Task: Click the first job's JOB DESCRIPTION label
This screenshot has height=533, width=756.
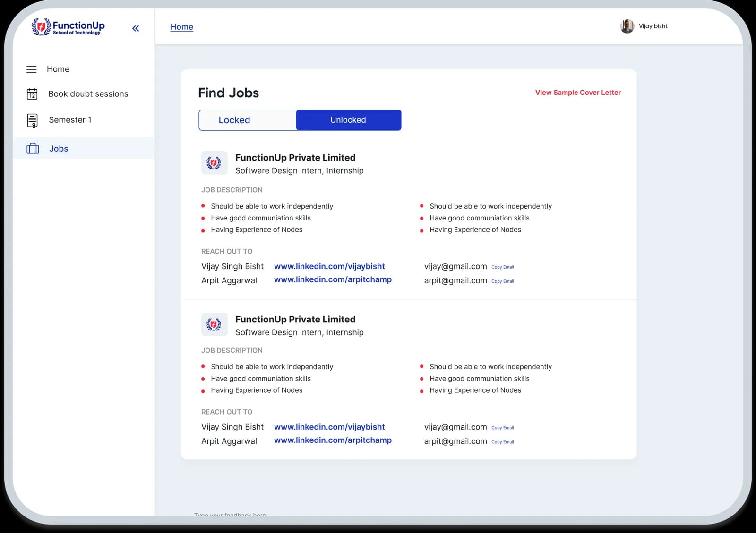Action: (232, 190)
